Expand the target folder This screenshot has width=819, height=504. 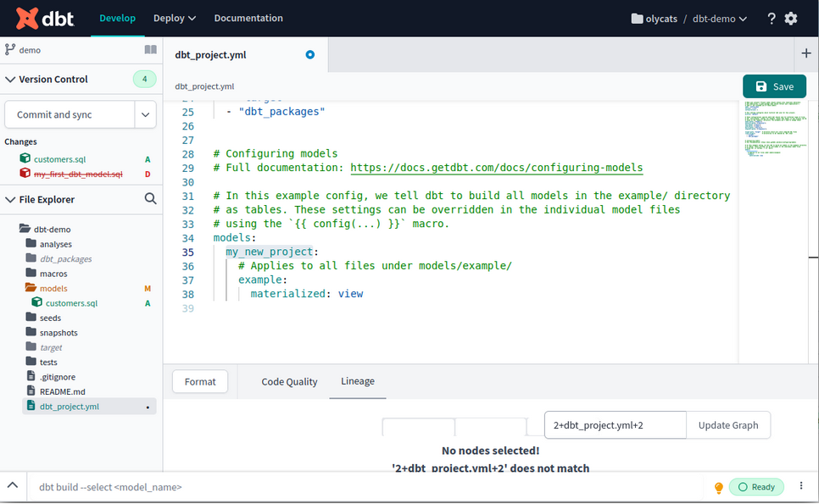(x=31, y=346)
